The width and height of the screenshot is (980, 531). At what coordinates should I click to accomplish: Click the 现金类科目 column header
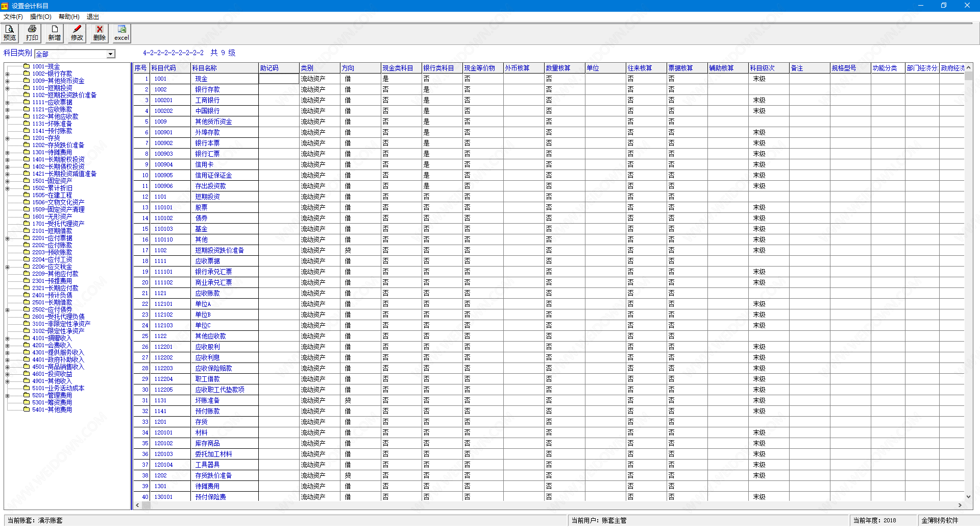(x=402, y=68)
